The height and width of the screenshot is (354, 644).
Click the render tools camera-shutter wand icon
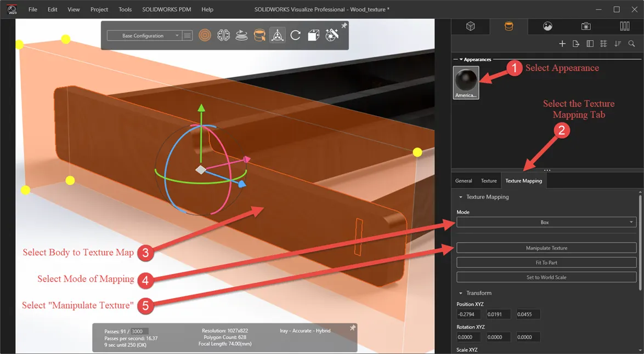332,36
